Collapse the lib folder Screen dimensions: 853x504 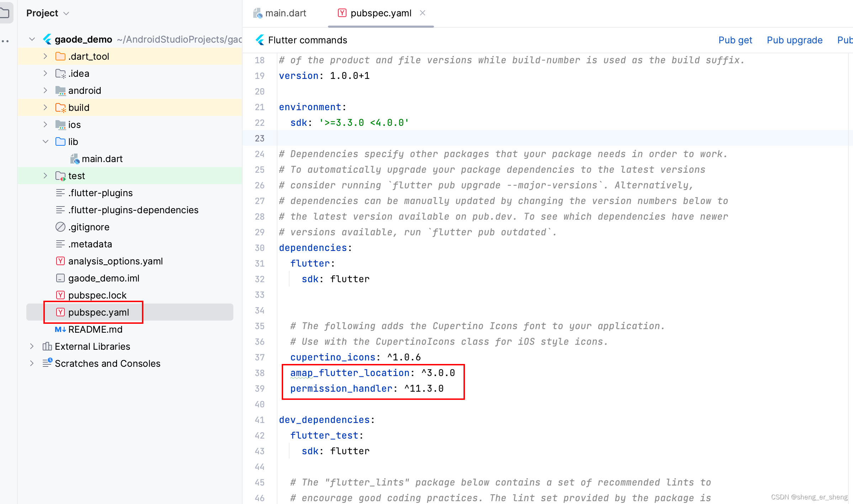click(x=45, y=141)
